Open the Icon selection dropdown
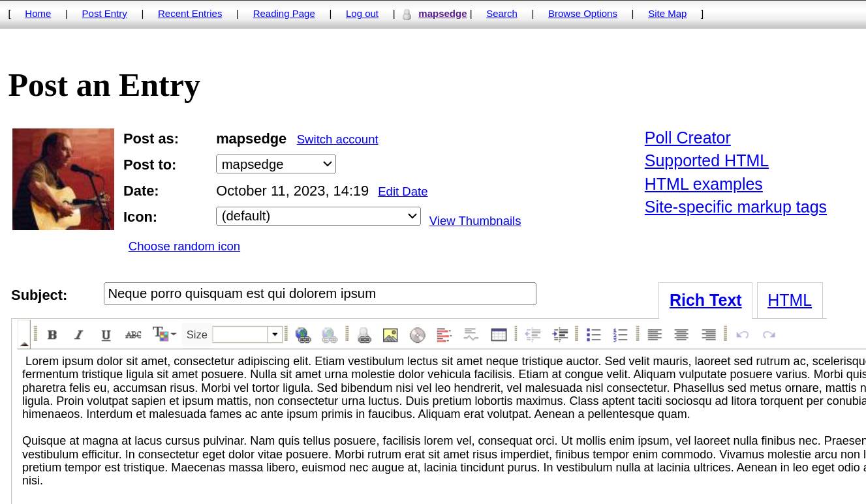 tap(318, 216)
